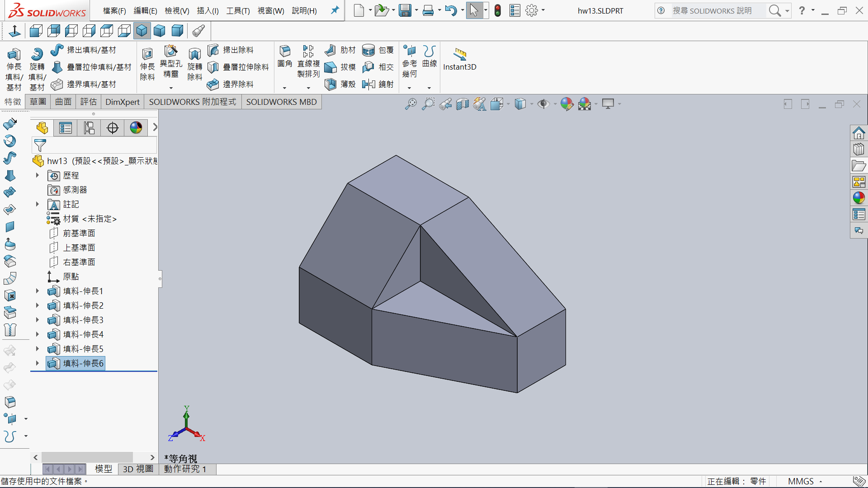Open the DisplayManager appearance sphere tab

tap(136, 128)
